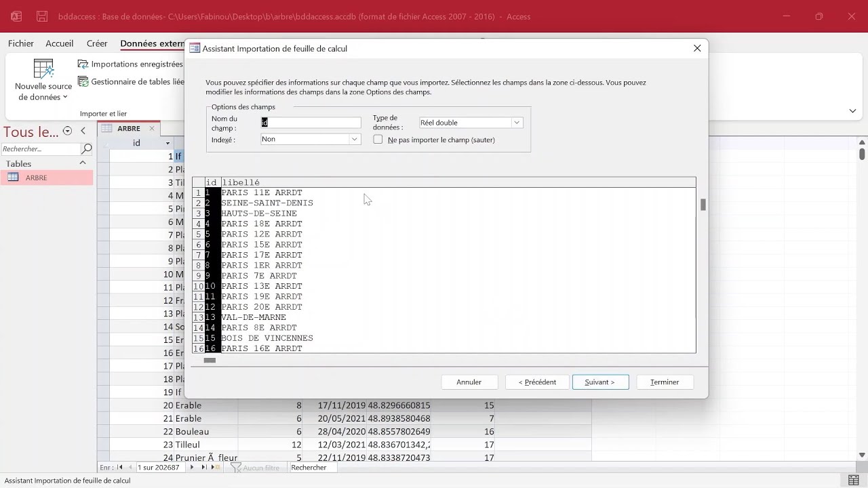Click the Bouleau cell in row 22
This screenshot has height=488, width=868.
[207, 432]
